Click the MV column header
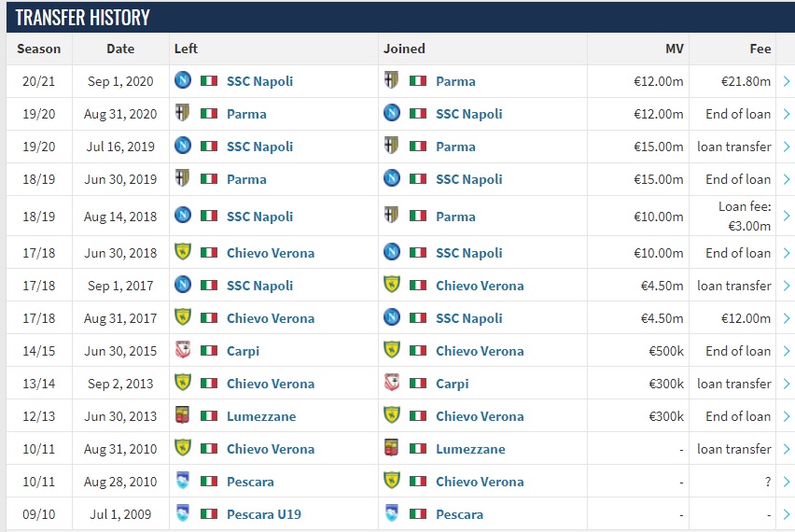Viewport: 795px width, 532px height. pos(675,49)
